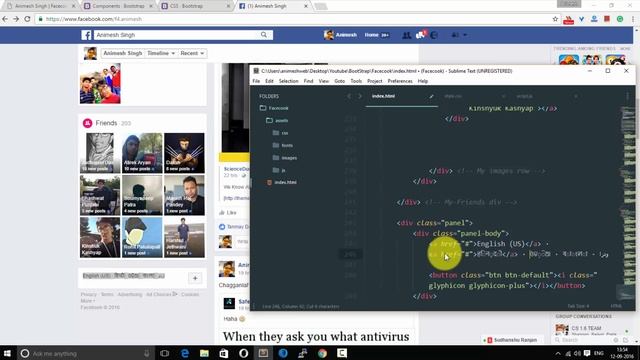Open the Recent dropdown
This screenshot has width=640, height=360.
(x=192, y=53)
